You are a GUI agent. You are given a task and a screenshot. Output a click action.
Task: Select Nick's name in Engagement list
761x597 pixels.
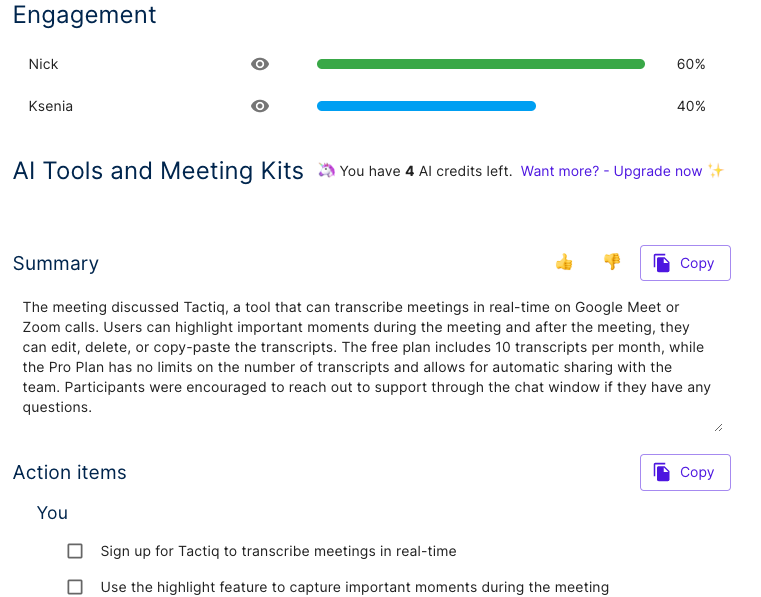point(43,64)
